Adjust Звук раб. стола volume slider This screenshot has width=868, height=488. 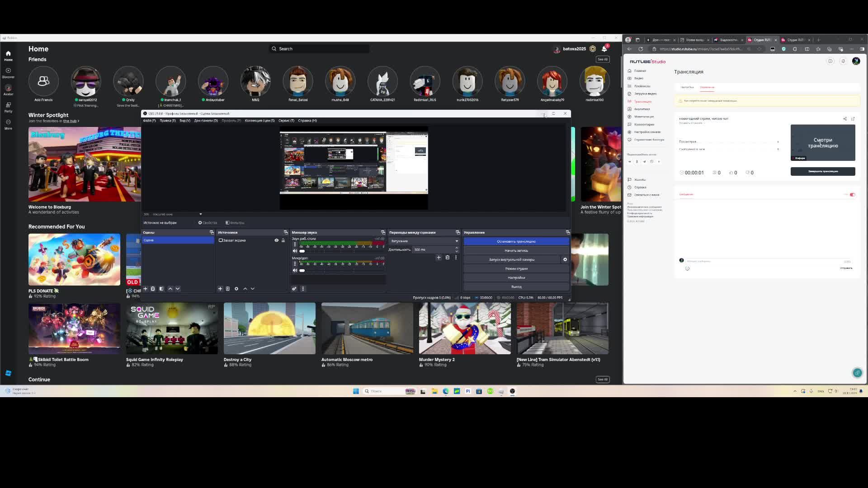click(x=341, y=251)
